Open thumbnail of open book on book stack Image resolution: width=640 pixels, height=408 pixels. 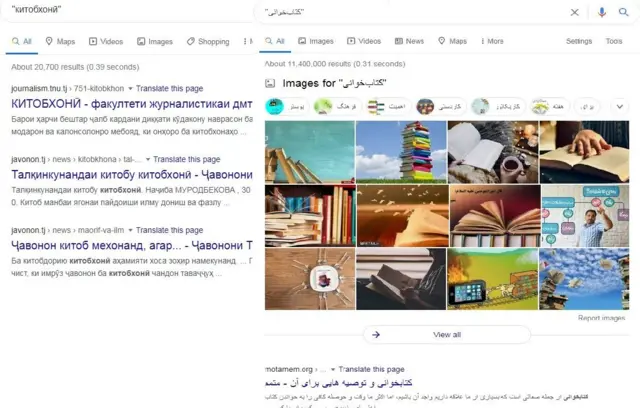pyautogui.click(x=495, y=216)
